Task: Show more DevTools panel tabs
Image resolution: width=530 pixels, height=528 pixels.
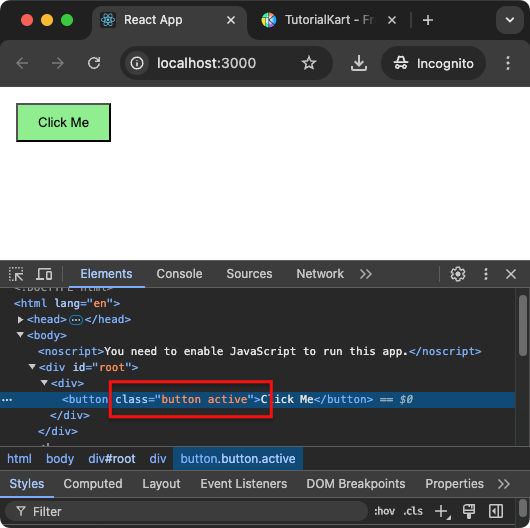Action: click(x=366, y=274)
